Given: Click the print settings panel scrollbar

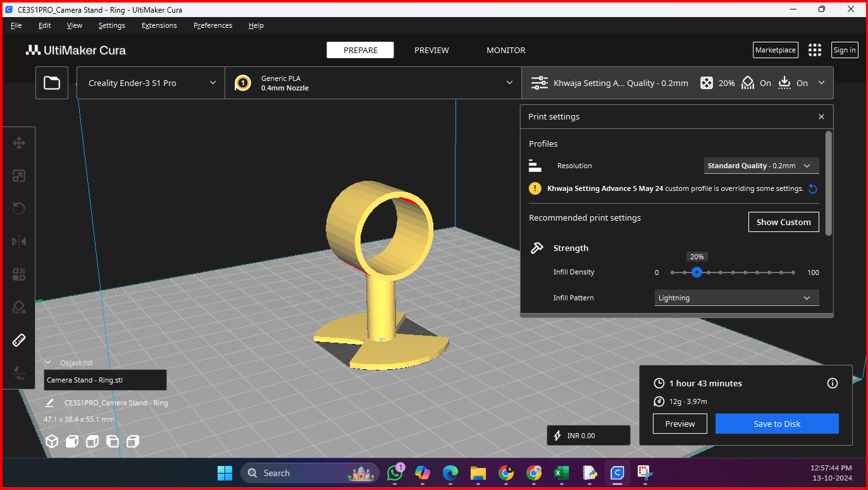Looking at the screenshot, I should tap(829, 183).
